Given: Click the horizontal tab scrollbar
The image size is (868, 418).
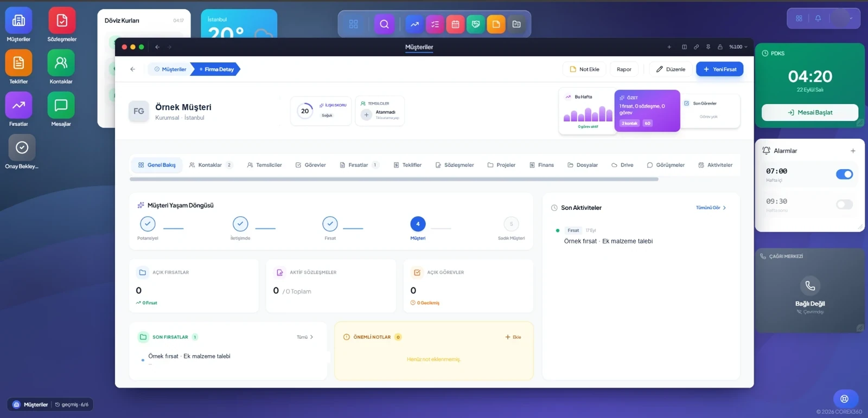Looking at the screenshot, I should coord(394,179).
